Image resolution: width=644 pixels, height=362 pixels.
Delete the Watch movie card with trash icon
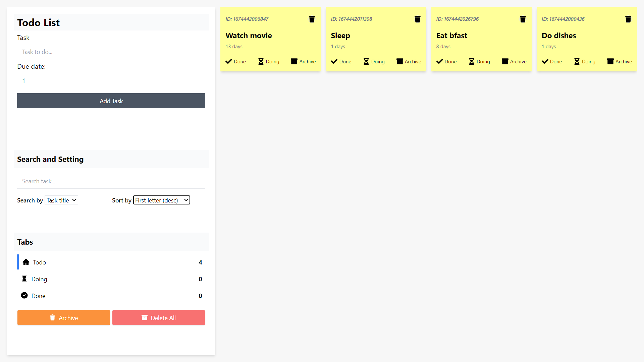point(312,19)
